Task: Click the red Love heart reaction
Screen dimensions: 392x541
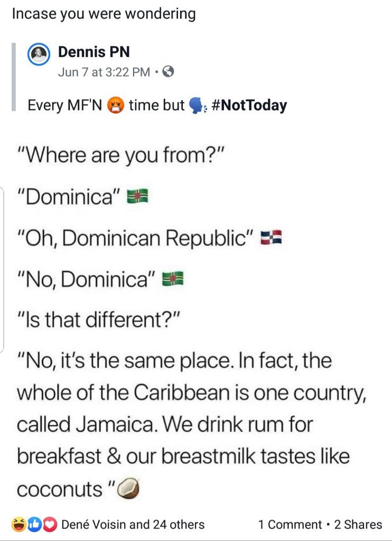Action: coord(50,524)
